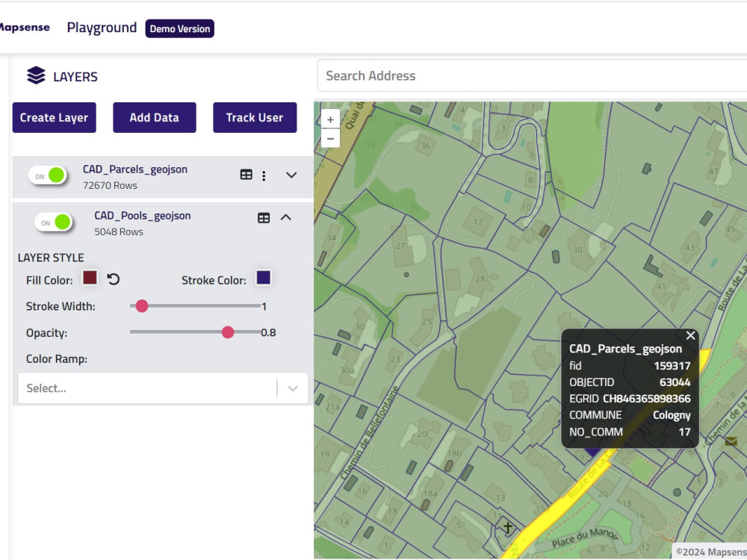Viewport: 747px width, 560px height.
Task: Click the Demo Version badge
Action: point(179,28)
